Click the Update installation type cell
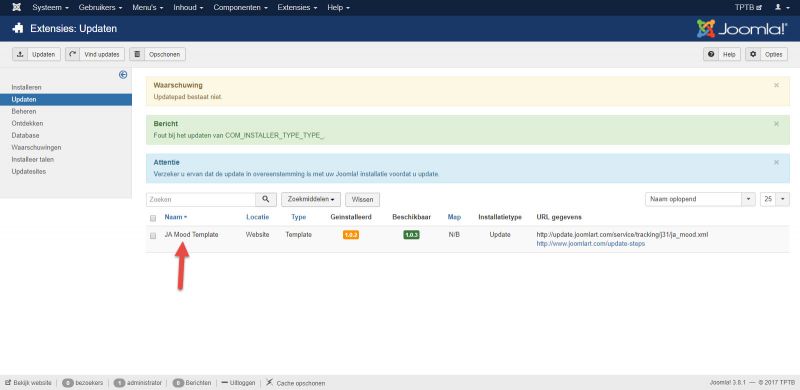 tap(500, 235)
